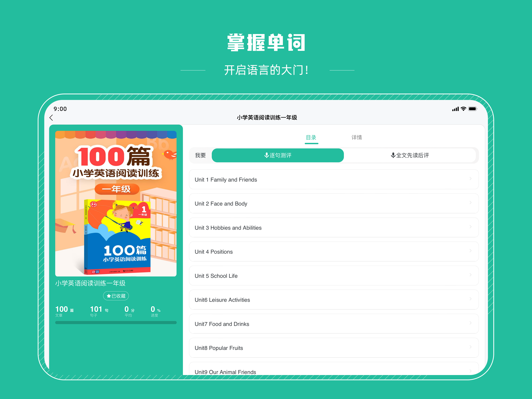Open Unit 3 Hobbies and Abilities

click(x=334, y=228)
